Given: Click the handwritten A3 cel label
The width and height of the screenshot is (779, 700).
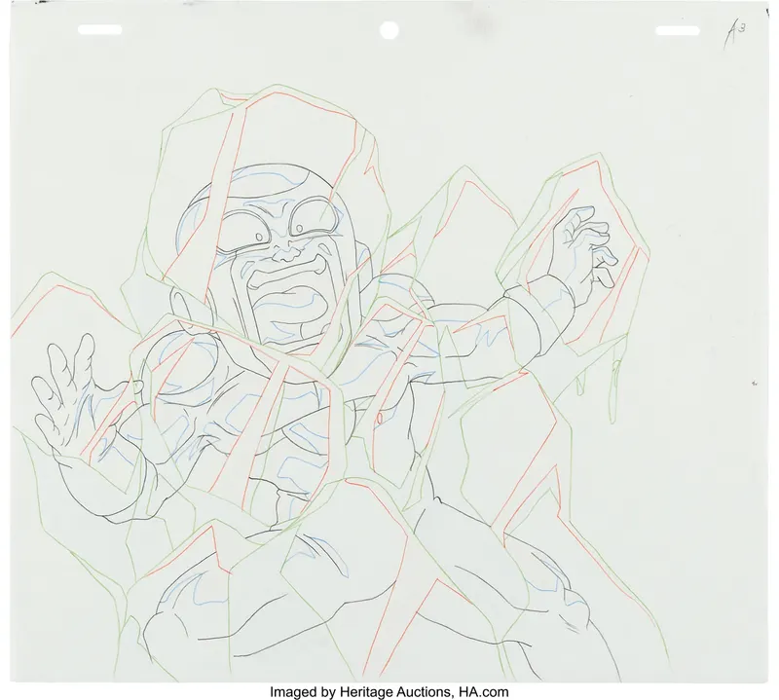Looking at the screenshot, I should (735, 35).
